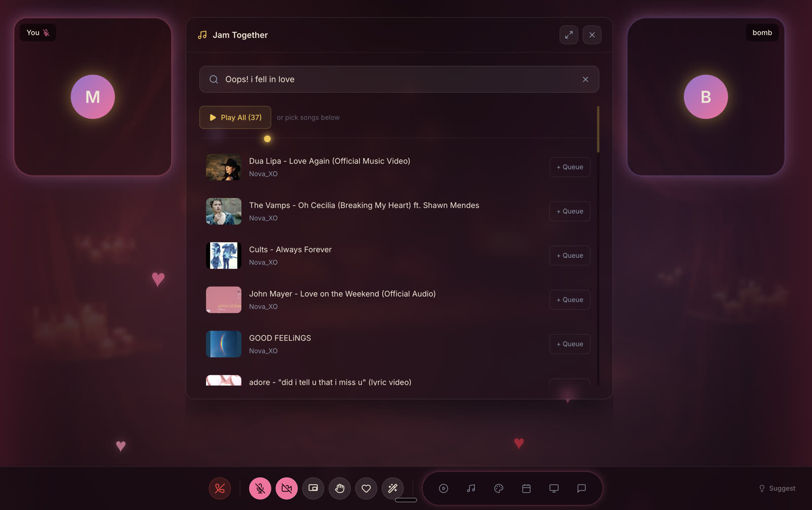
Task: Unmute the microphone in the bottom bar
Action: point(260,489)
